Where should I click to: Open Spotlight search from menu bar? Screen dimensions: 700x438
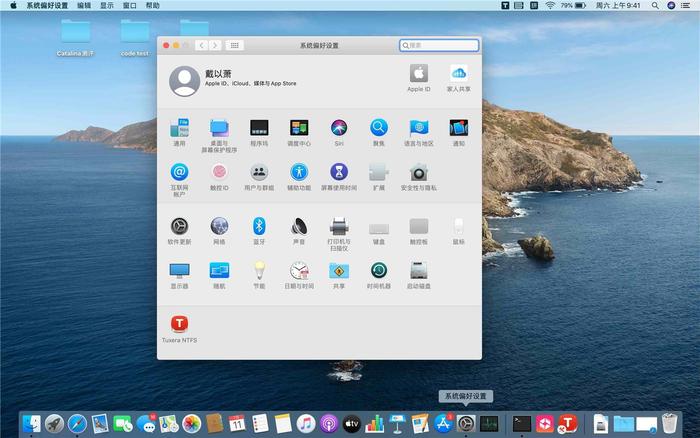(x=655, y=5)
